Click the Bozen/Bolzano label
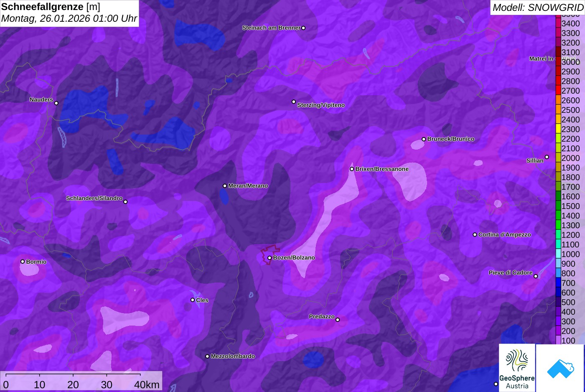This screenshot has height=392, width=585. (294, 257)
